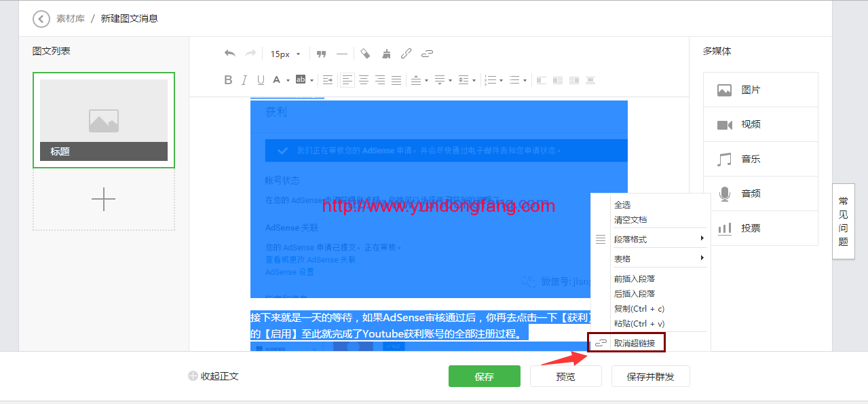Toggle italic formatting
Image resolution: width=868 pixels, height=404 pixels.
tap(244, 80)
